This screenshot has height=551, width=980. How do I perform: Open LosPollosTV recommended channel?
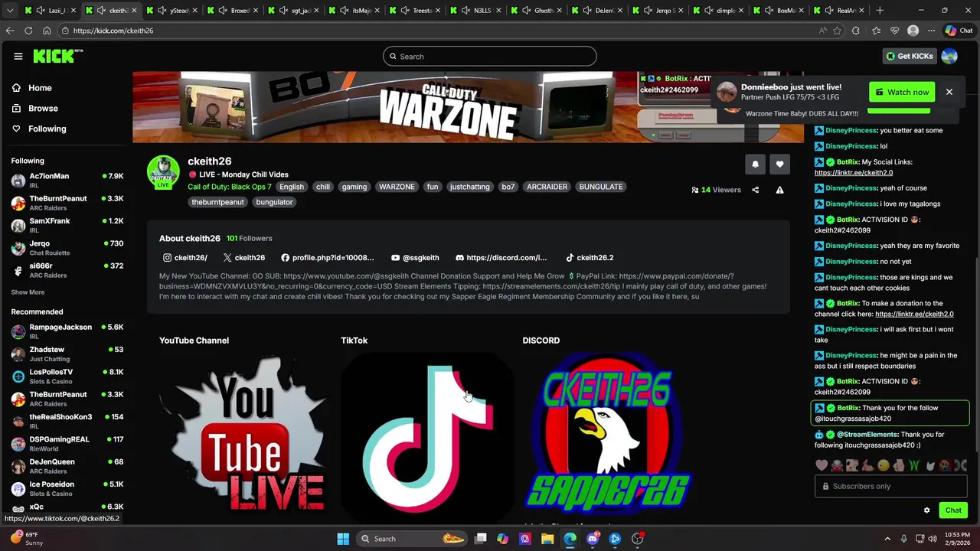(x=67, y=376)
